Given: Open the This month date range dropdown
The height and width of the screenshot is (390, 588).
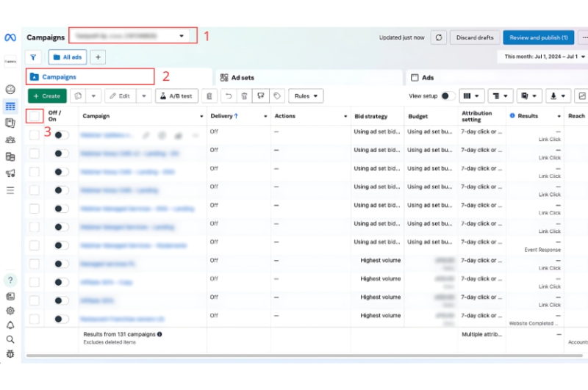Looking at the screenshot, I should point(543,57).
